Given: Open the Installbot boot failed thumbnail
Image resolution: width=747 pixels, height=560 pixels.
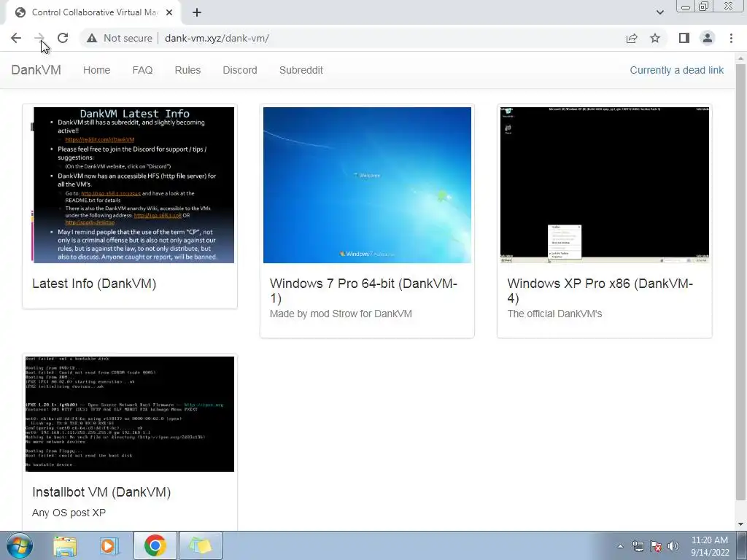Looking at the screenshot, I should click(x=130, y=414).
